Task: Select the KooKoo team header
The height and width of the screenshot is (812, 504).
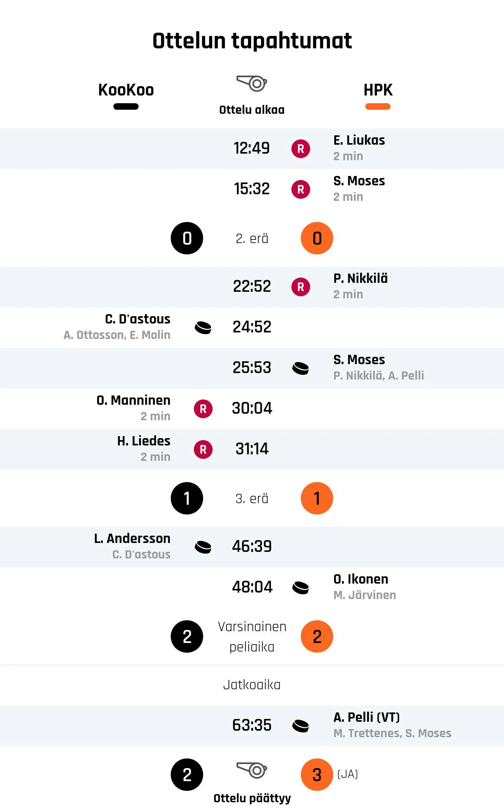Action: tap(126, 90)
